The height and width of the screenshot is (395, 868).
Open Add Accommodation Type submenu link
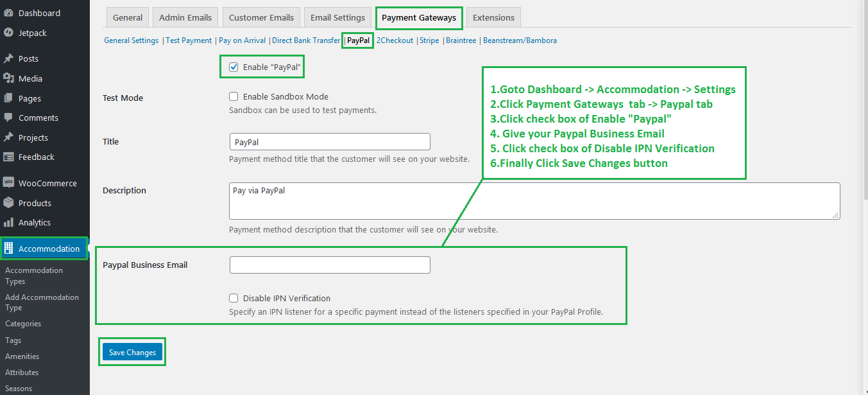(x=42, y=303)
